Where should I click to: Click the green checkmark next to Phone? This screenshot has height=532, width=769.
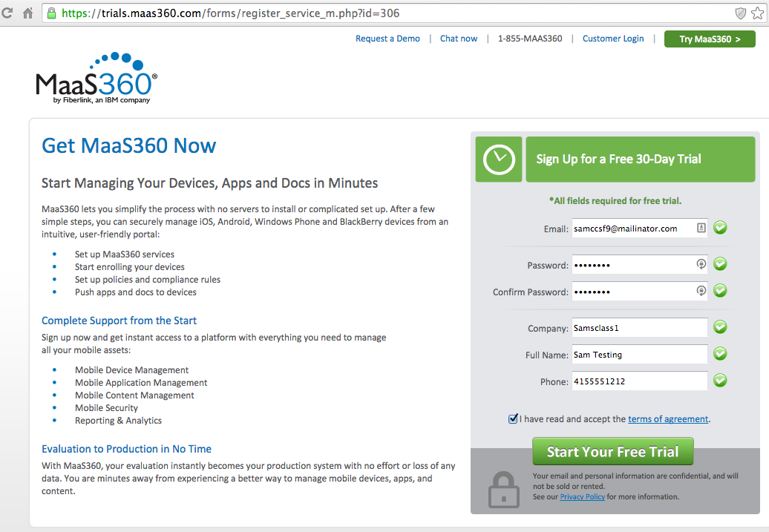pos(720,381)
